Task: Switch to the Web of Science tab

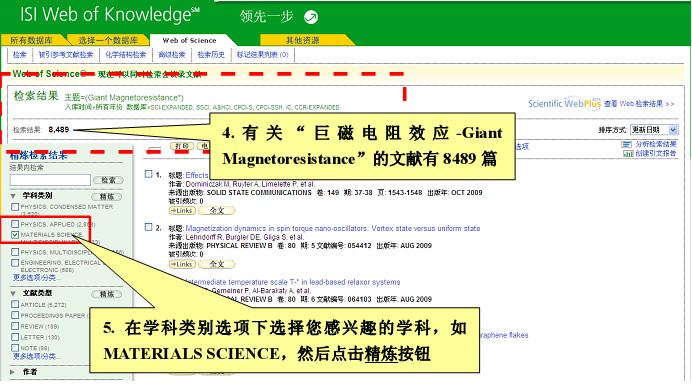Action: (189, 40)
